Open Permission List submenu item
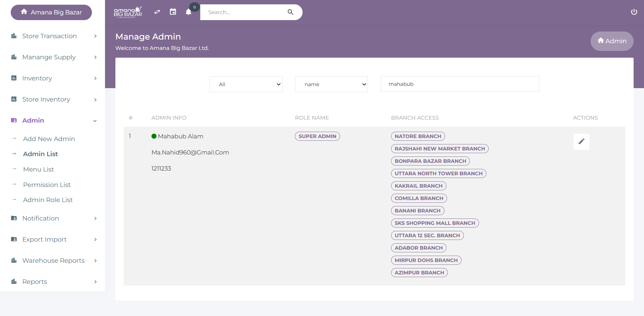Viewport: 644px width, 316px height. [47, 185]
